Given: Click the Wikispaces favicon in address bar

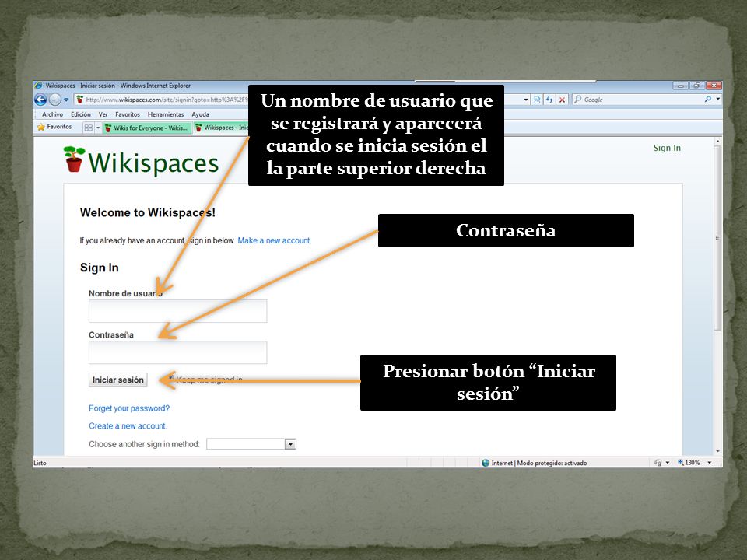Looking at the screenshot, I should click(79, 100).
